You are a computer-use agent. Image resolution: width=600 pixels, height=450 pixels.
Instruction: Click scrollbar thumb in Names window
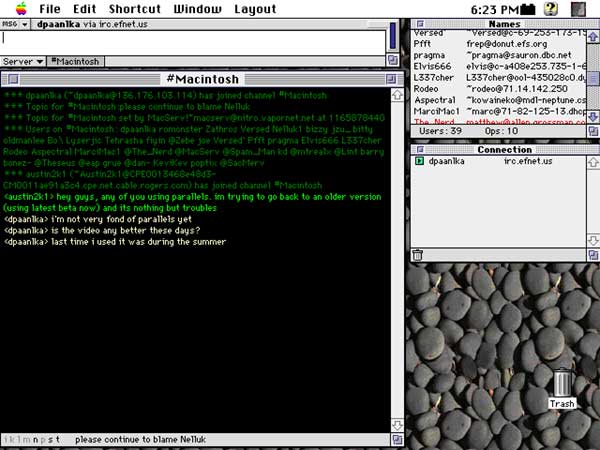pos(593,79)
